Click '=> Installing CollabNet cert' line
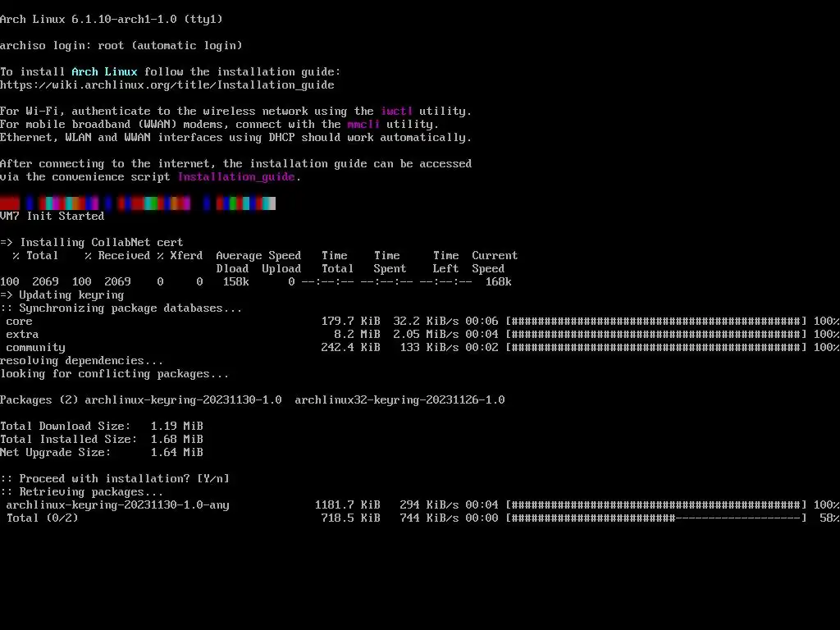Viewport: 840px width, 630px height. 92,242
